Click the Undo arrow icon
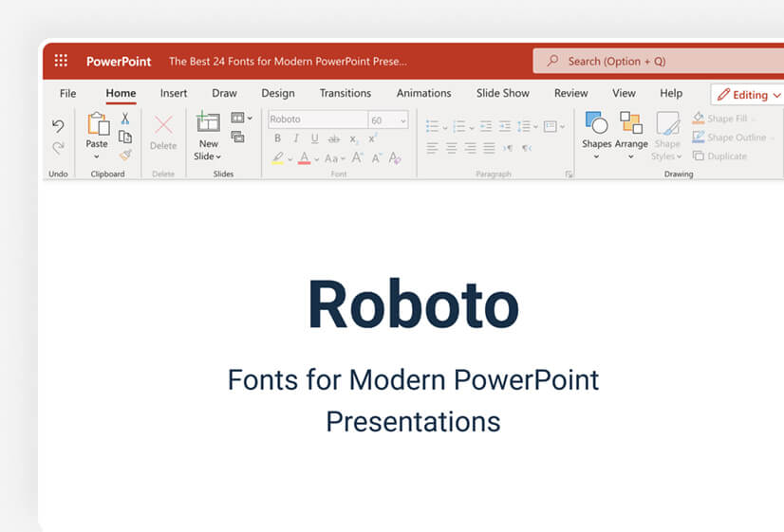 [58, 125]
